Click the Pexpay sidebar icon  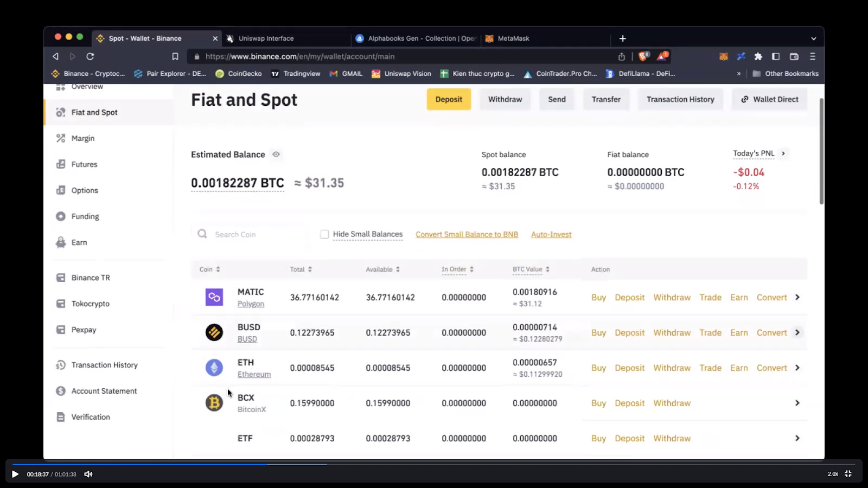coord(61,330)
